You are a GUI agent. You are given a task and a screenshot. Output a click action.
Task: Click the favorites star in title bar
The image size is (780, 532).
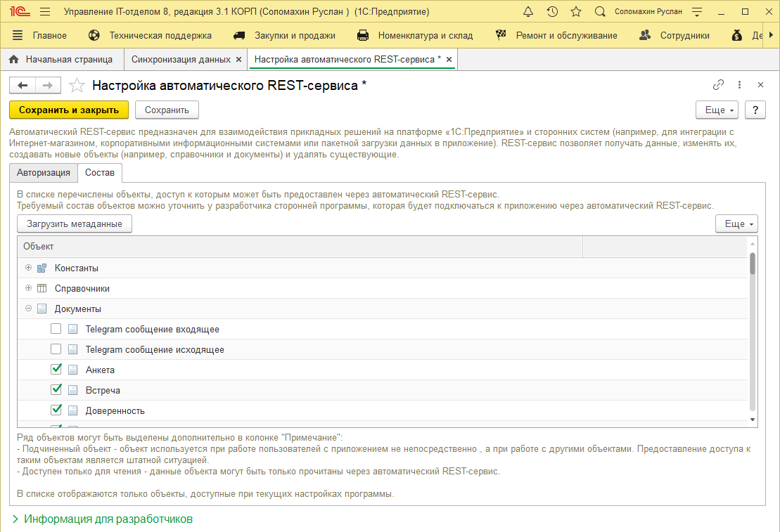(x=576, y=12)
